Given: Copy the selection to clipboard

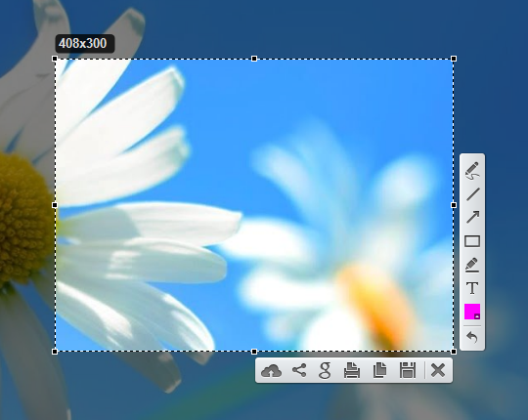Looking at the screenshot, I should [x=379, y=370].
